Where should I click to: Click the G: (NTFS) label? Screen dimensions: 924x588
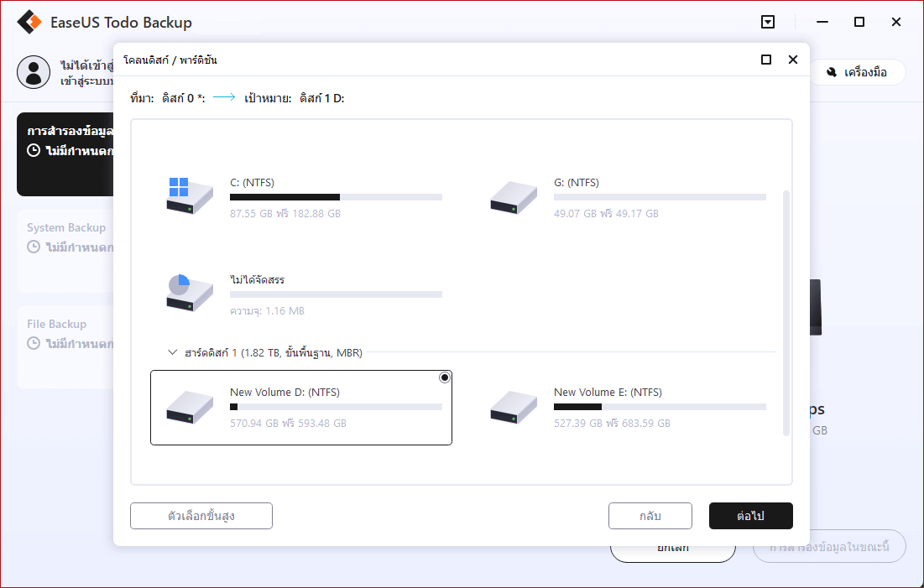point(577,183)
